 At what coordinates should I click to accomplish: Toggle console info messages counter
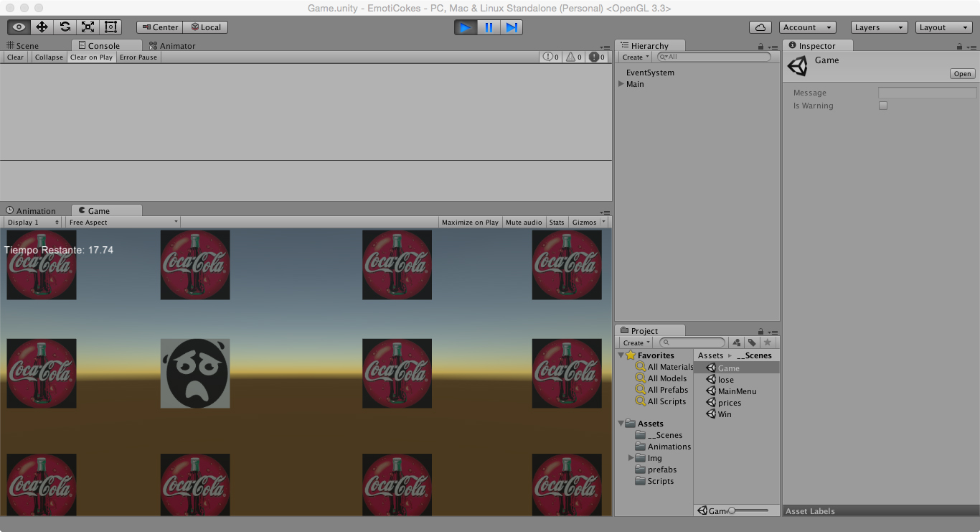coord(551,57)
